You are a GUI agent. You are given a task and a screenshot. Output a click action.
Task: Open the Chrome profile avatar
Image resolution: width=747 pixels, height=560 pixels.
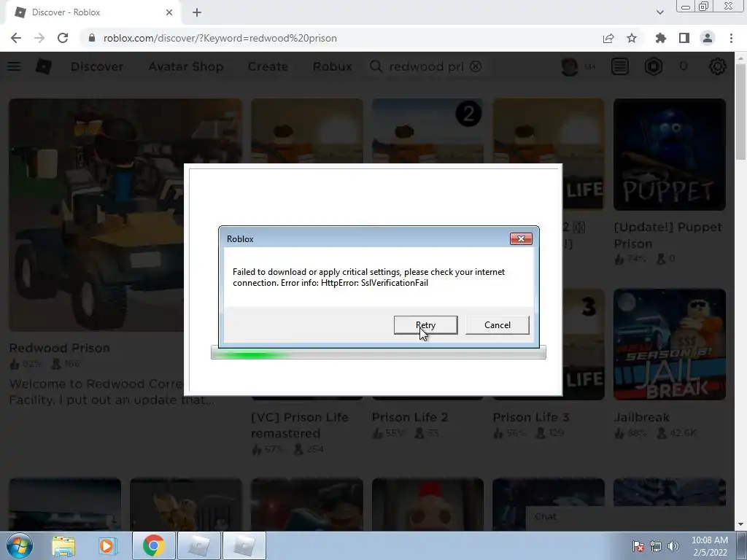pos(708,38)
